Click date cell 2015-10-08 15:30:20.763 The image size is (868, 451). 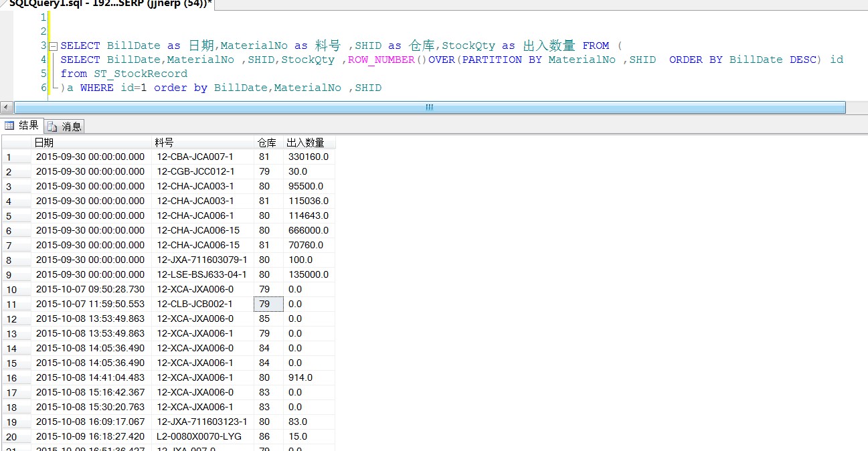[x=92, y=407]
